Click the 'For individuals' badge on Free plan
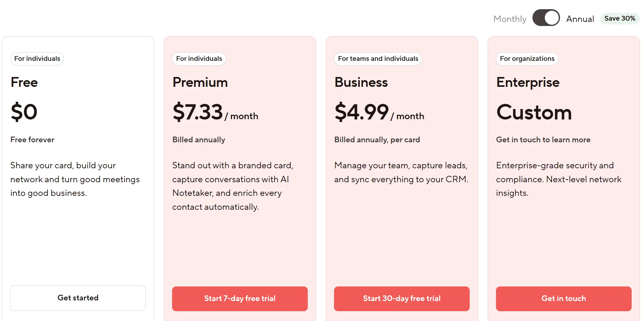The image size is (644, 321). click(x=37, y=59)
